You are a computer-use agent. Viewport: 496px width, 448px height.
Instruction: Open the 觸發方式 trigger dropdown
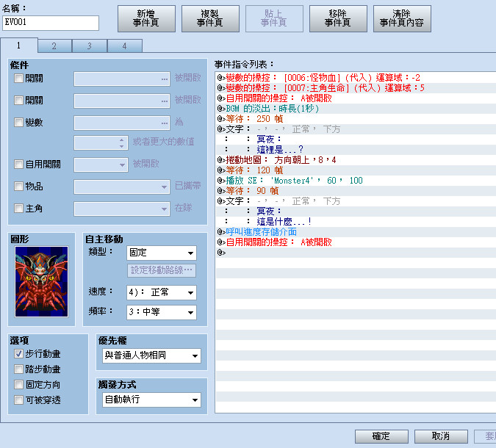click(151, 400)
